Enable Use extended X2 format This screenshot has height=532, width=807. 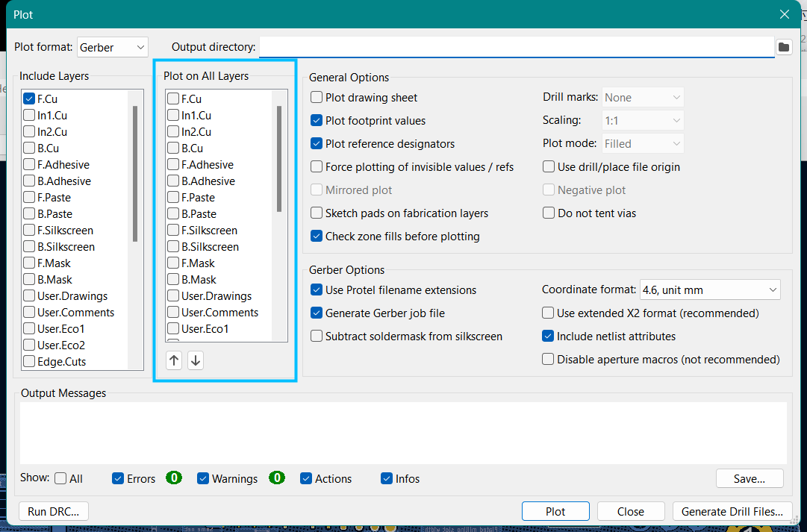tap(548, 313)
